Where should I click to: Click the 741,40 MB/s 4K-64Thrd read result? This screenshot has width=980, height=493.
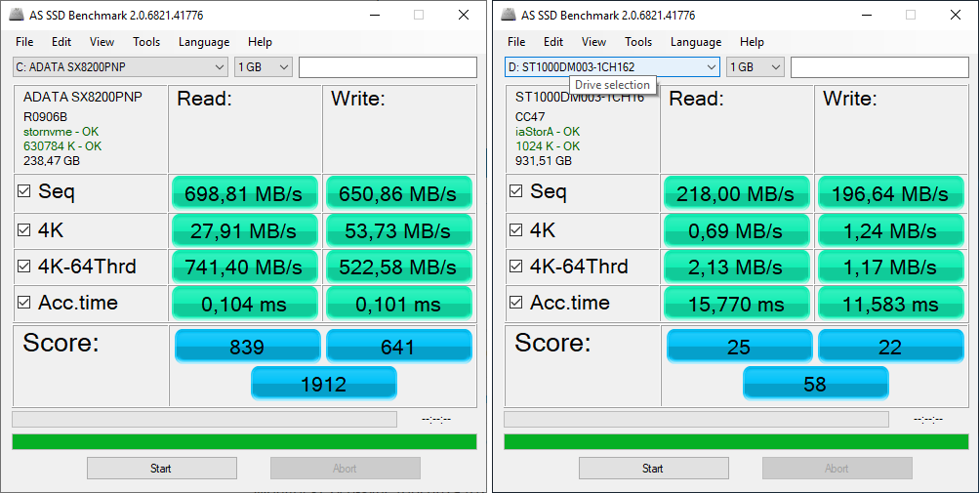244,267
